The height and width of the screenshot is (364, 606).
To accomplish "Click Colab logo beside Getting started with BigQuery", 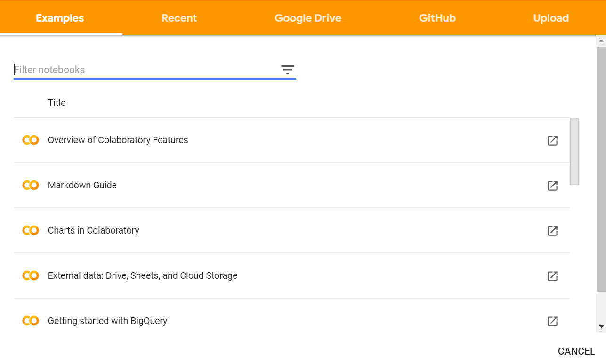I will pyautogui.click(x=31, y=321).
